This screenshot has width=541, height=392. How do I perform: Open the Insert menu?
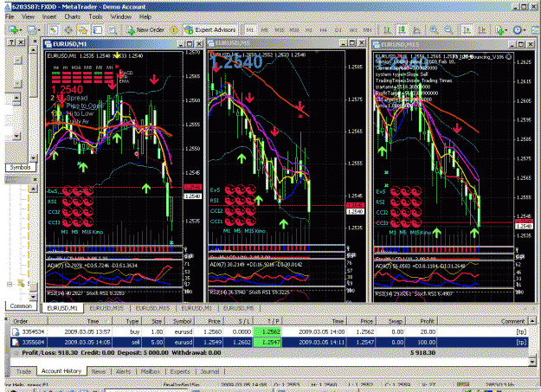(x=49, y=16)
